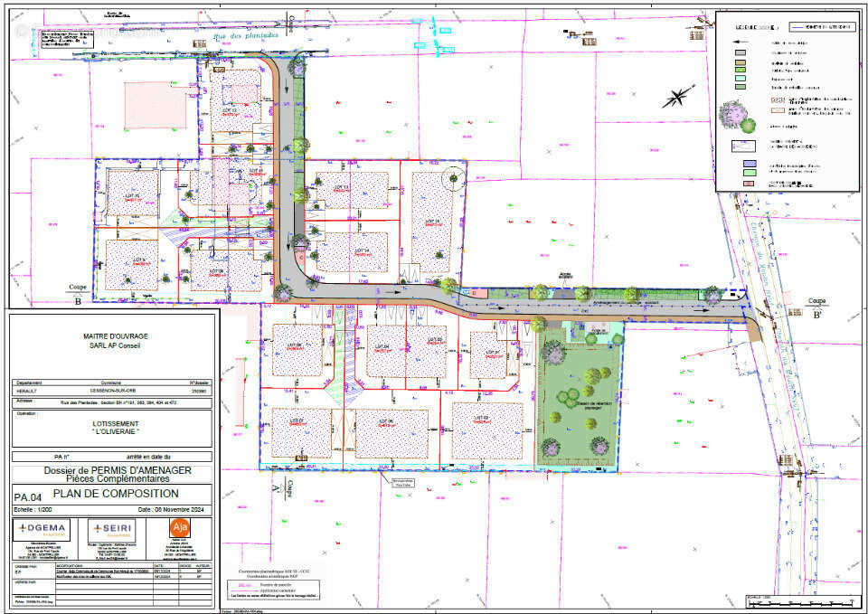Click the orange Aja architect logo
The width and height of the screenshot is (868, 614).
(179, 527)
